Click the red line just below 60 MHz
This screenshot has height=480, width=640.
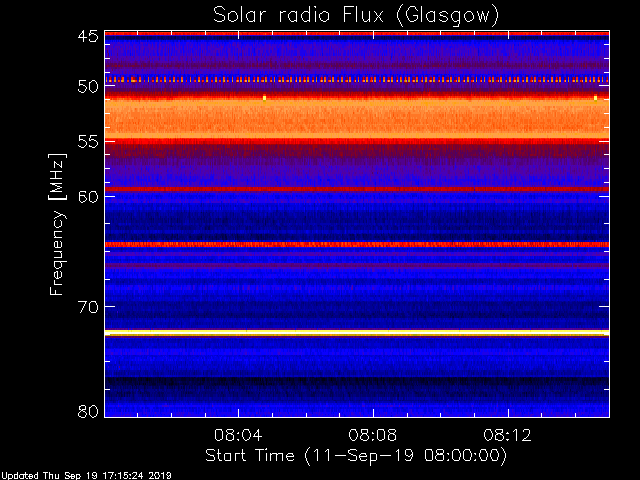pos(357,189)
